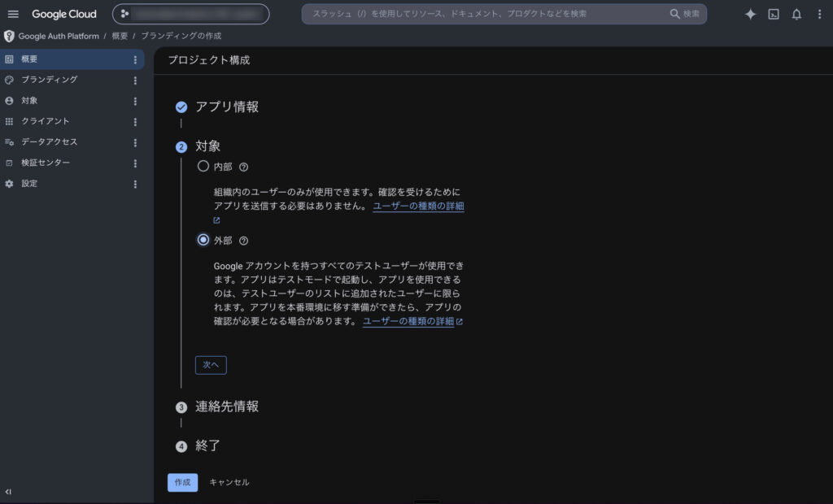
Task: Go to 概要 breadcrumb link
Action: coord(120,36)
